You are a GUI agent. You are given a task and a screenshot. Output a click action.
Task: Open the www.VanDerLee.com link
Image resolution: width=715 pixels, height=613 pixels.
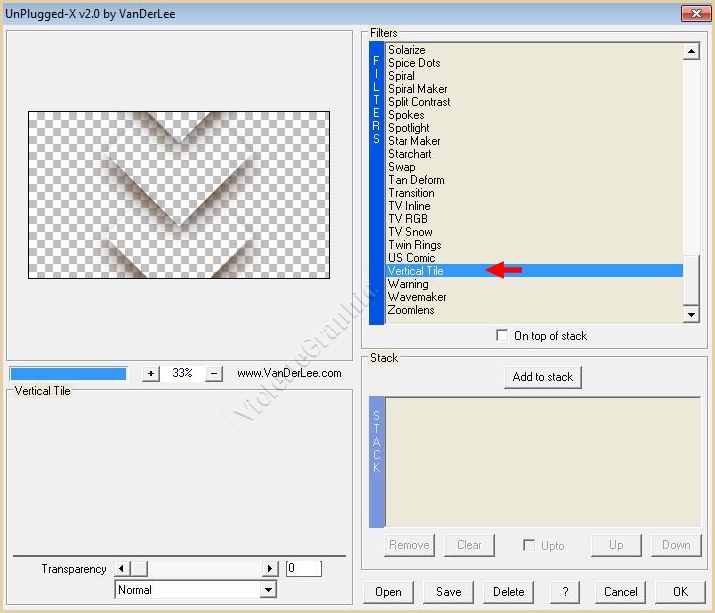pyautogui.click(x=289, y=373)
